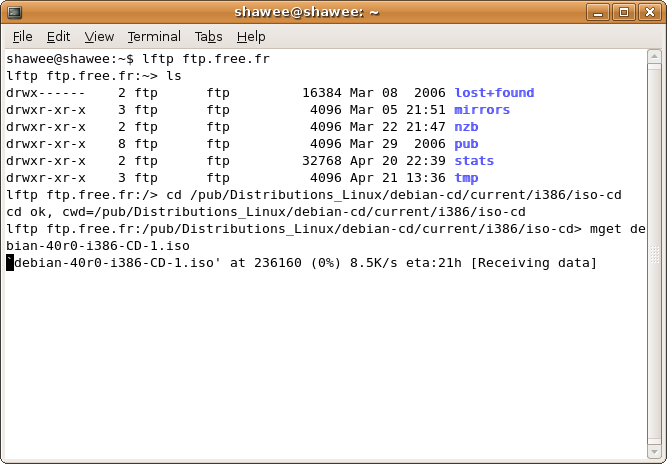Minimize the terminal window

coord(598,12)
